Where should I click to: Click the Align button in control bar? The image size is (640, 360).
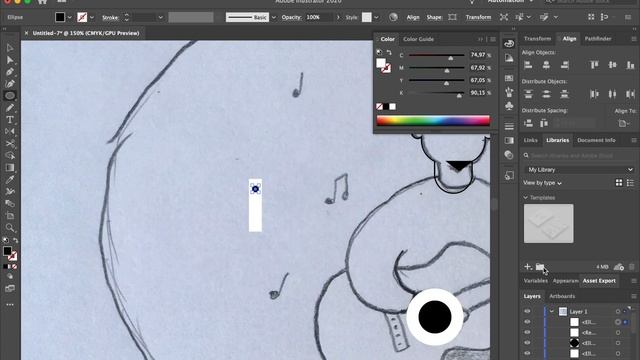pyautogui.click(x=413, y=17)
